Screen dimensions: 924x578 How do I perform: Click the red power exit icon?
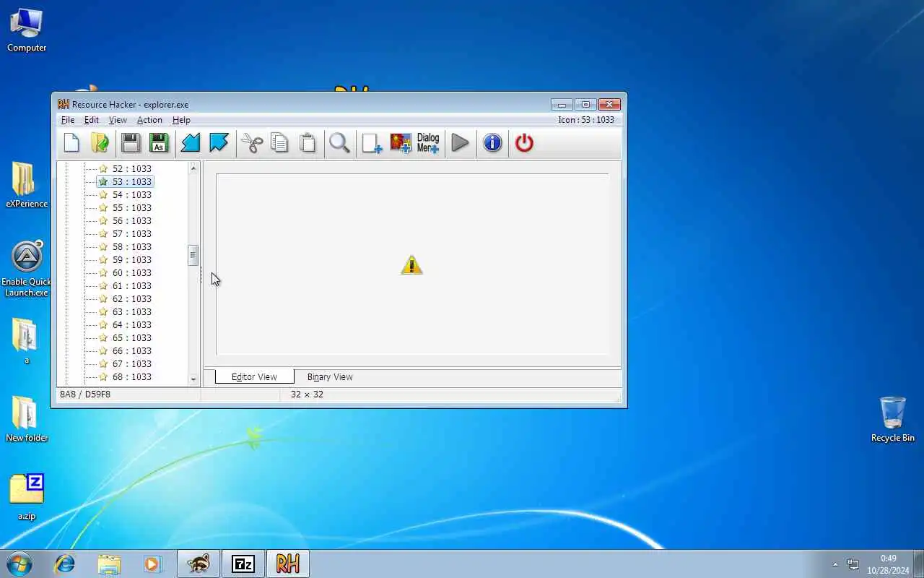[524, 143]
